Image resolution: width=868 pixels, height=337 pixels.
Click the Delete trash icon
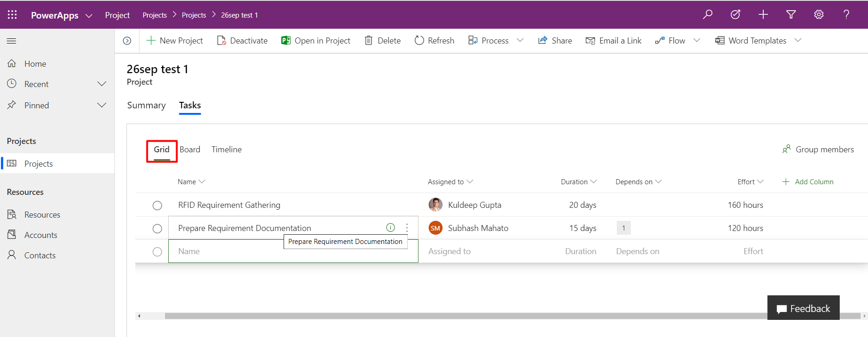(368, 40)
